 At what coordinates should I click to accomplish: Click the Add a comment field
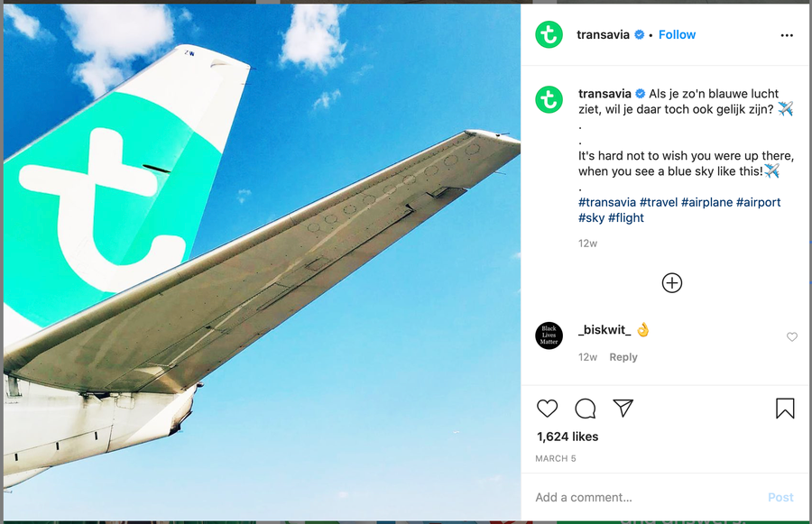(x=641, y=497)
